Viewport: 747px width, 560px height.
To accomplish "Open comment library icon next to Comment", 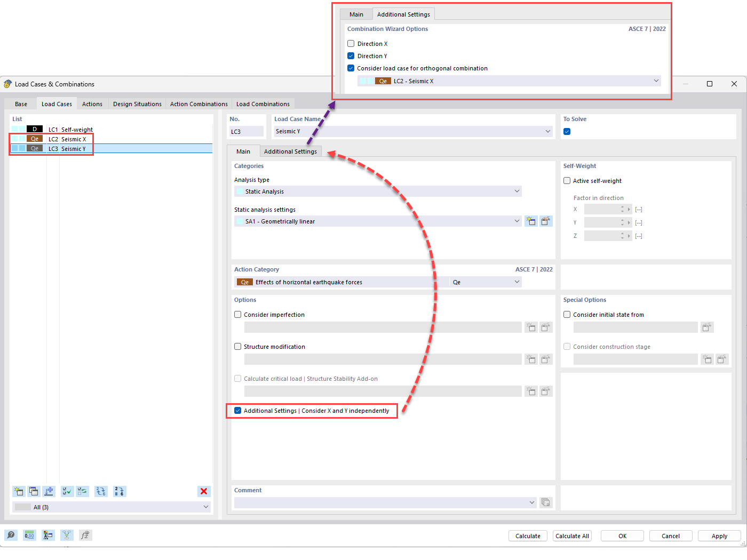I will tap(546, 502).
